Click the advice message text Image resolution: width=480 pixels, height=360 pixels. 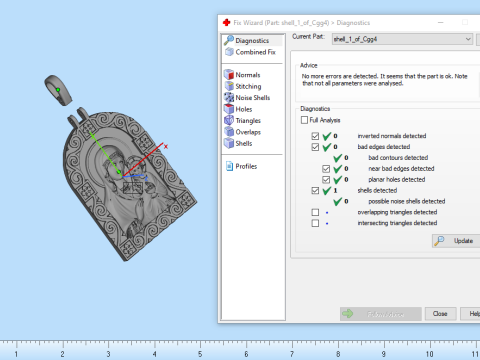(x=385, y=80)
